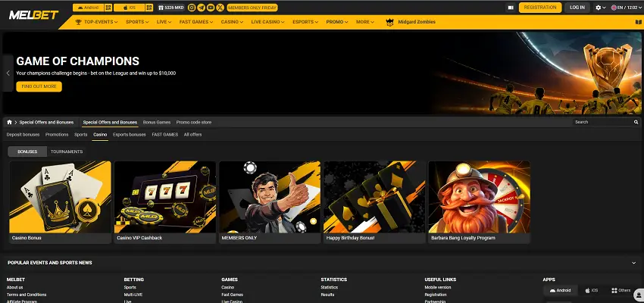Expand the Esports menu

tap(305, 22)
